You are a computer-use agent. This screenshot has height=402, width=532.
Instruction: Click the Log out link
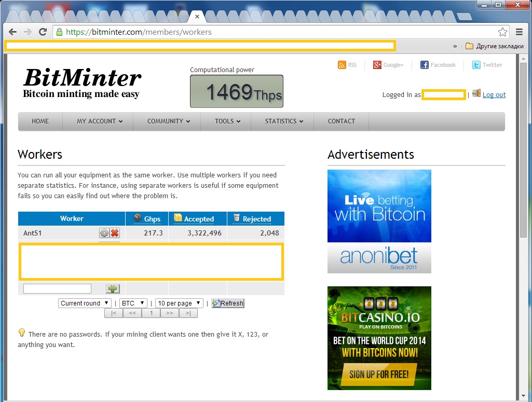tap(494, 94)
